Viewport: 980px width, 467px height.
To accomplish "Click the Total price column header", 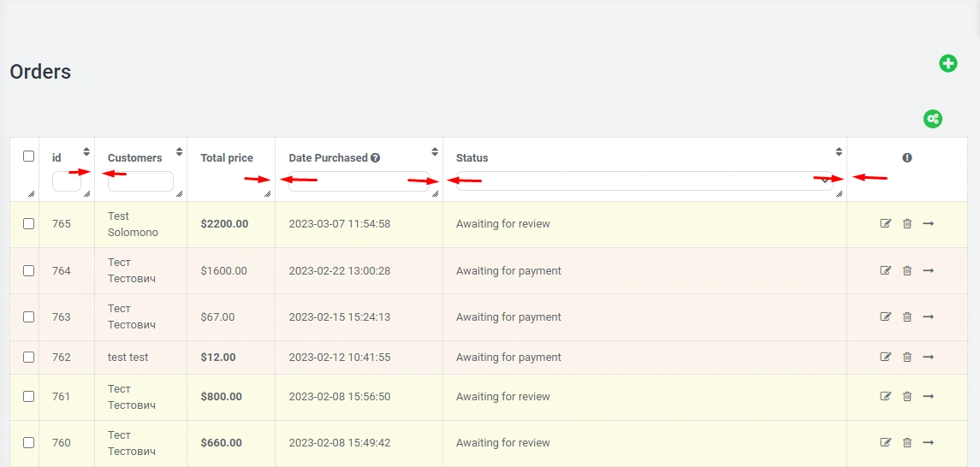I will 227,158.
